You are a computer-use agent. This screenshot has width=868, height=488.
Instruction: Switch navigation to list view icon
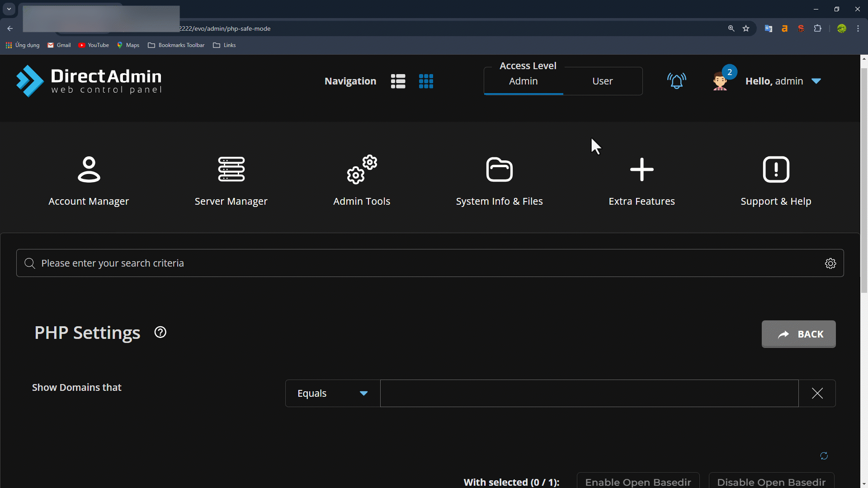tap(398, 81)
